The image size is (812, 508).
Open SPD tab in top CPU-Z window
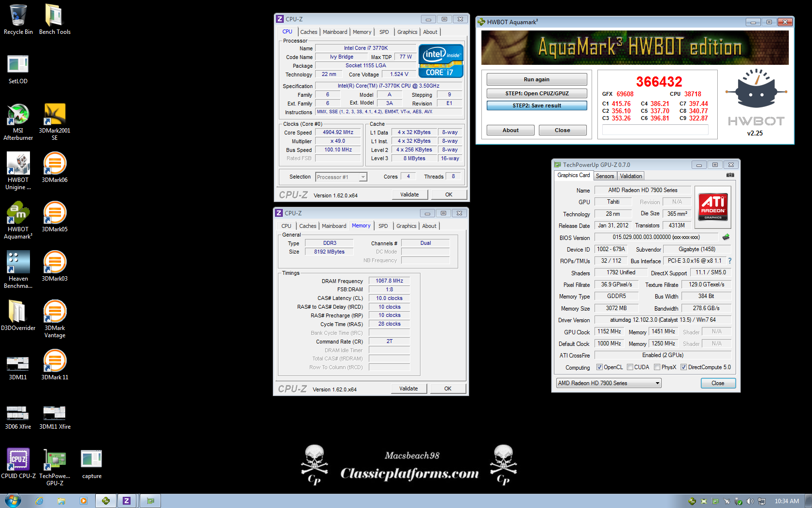point(384,32)
